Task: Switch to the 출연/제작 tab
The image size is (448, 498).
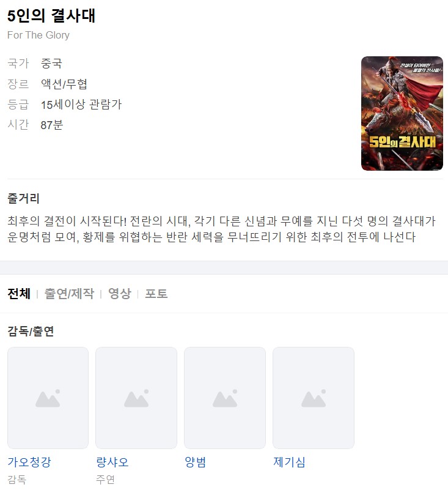Action: (69, 294)
